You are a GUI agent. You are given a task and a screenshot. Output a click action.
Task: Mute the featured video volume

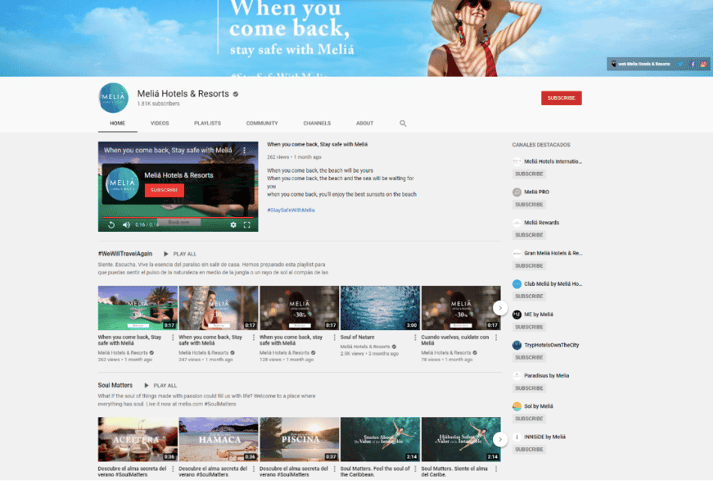pyautogui.click(x=126, y=225)
